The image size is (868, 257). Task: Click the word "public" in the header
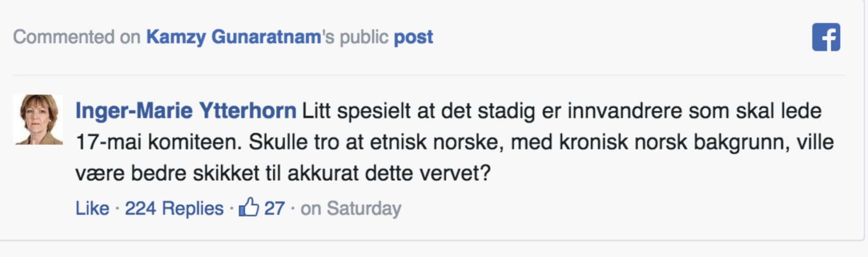pos(364,37)
